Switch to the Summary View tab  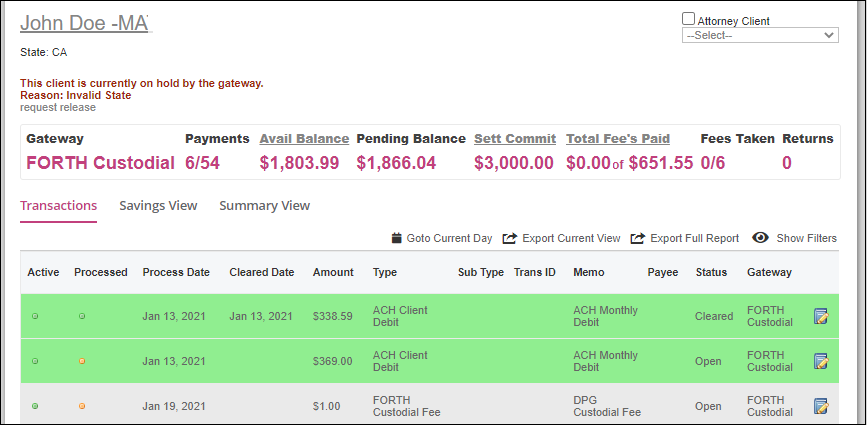[264, 206]
